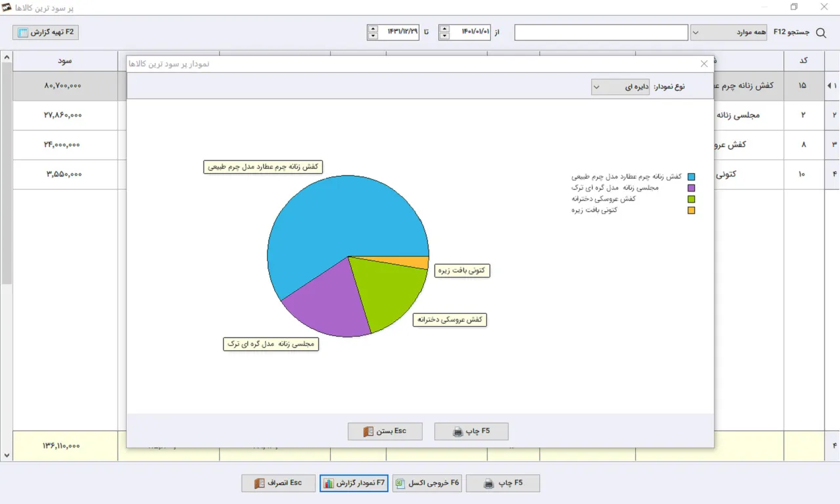This screenshot has height=504, width=840.
Task: Click the magnifier icon beside جستجو F12
Action: 820,33
